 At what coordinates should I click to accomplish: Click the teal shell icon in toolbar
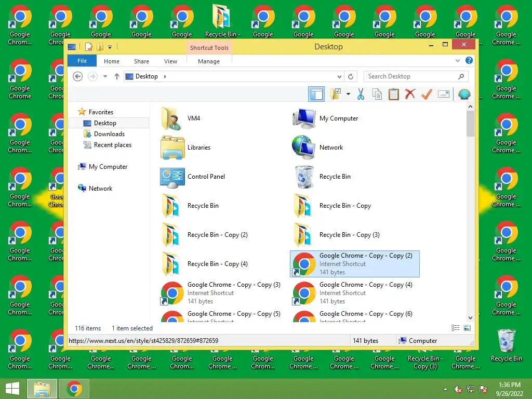[x=464, y=94]
